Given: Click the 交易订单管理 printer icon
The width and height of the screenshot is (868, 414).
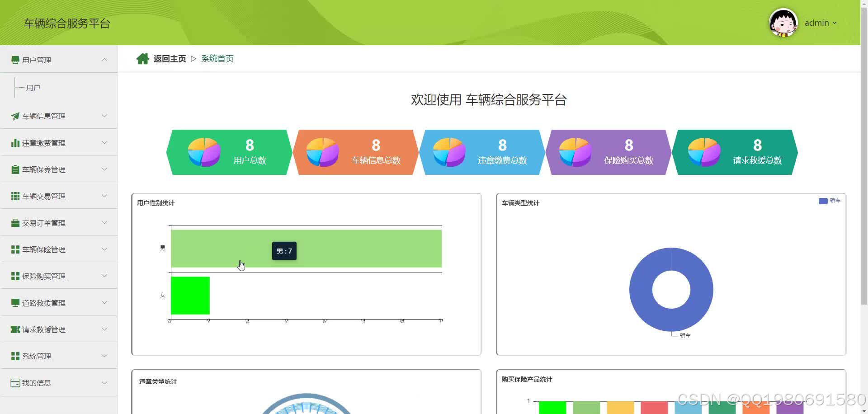Looking at the screenshot, I should pos(15,222).
